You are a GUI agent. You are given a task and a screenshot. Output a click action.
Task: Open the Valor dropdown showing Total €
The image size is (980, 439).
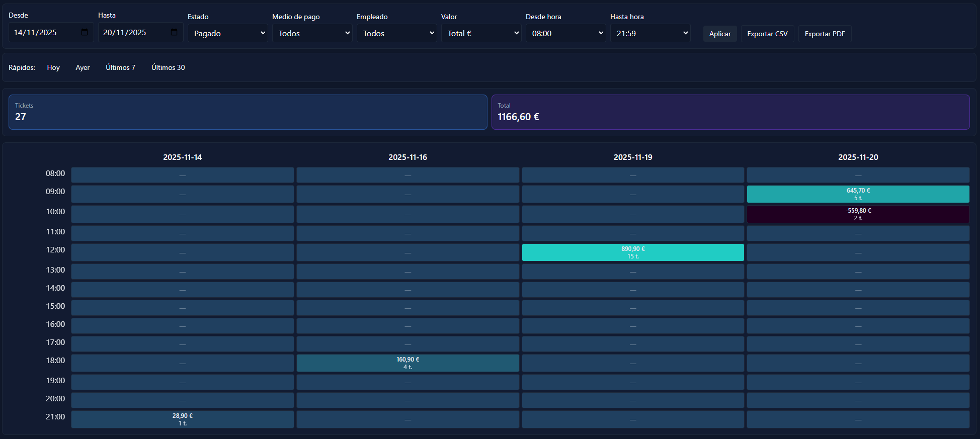point(481,33)
